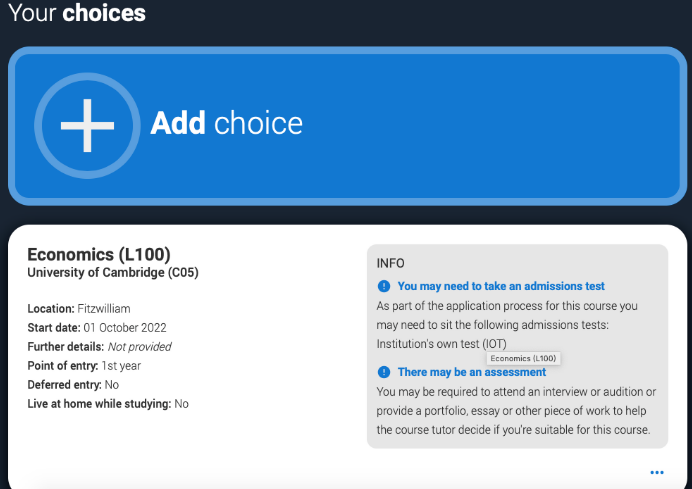The image size is (692, 489).
Task: Open 'There may be an assessment' link
Action: tap(472, 372)
